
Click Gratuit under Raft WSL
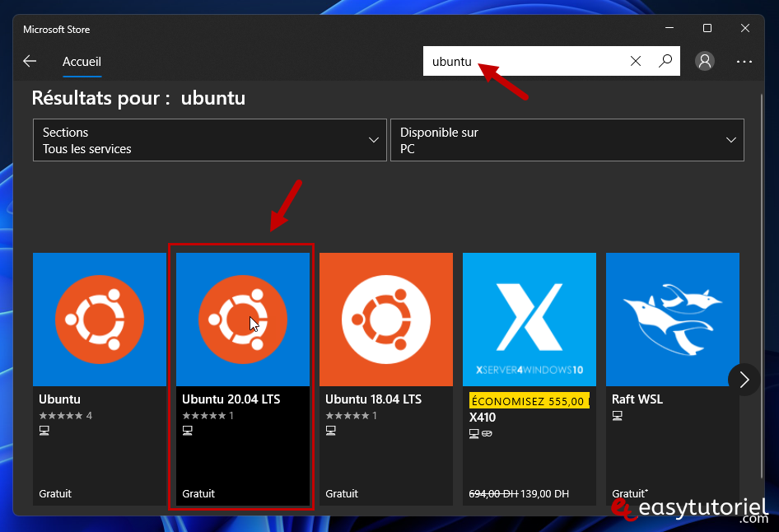[x=629, y=494]
